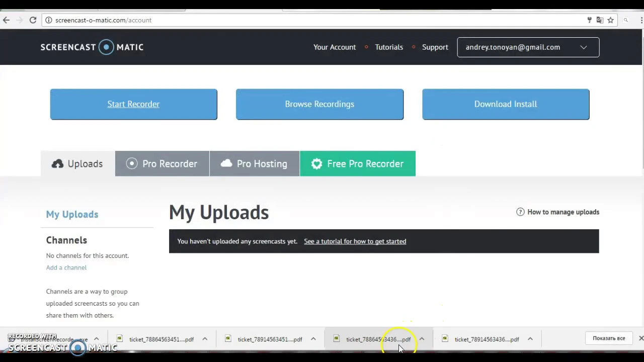The width and height of the screenshot is (644, 362).
Task: Open the magnifier extension icon
Action: (626, 20)
